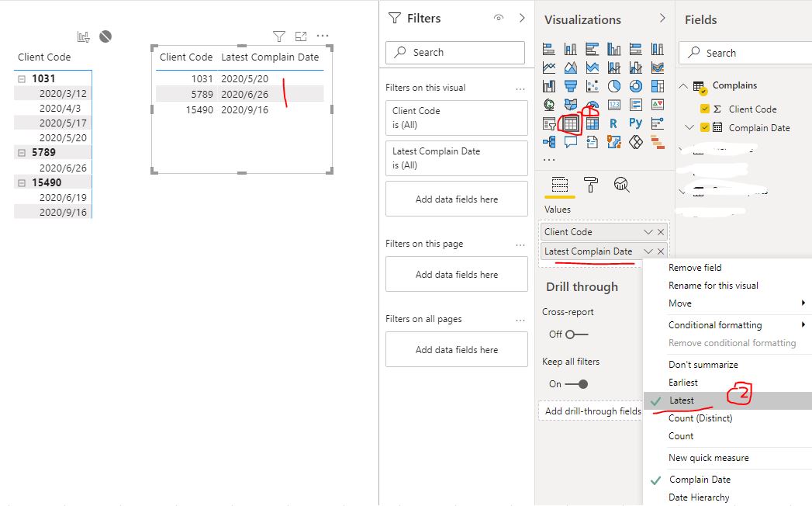Collapse the 1031 group in the matrix
The height and width of the screenshot is (506, 812).
click(x=22, y=79)
